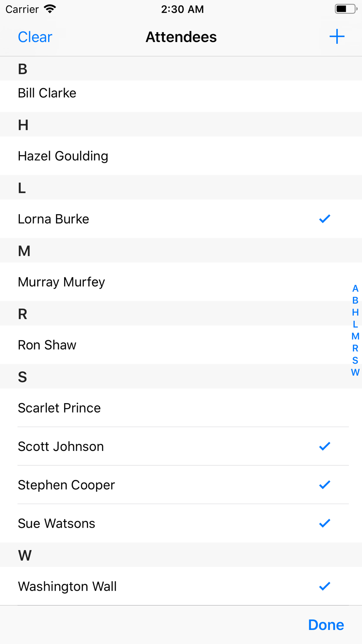Clear all selected attendees

pyautogui.click(x=35, y=37)
